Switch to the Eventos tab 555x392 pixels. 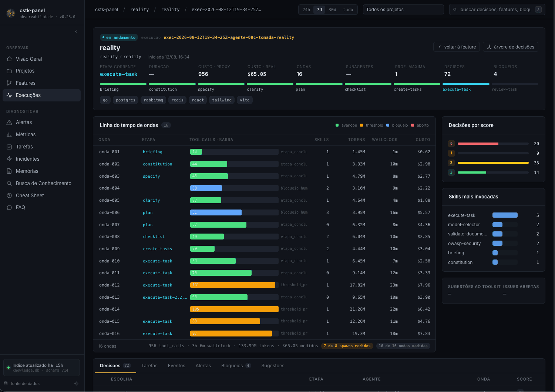(x=176, y=366)
